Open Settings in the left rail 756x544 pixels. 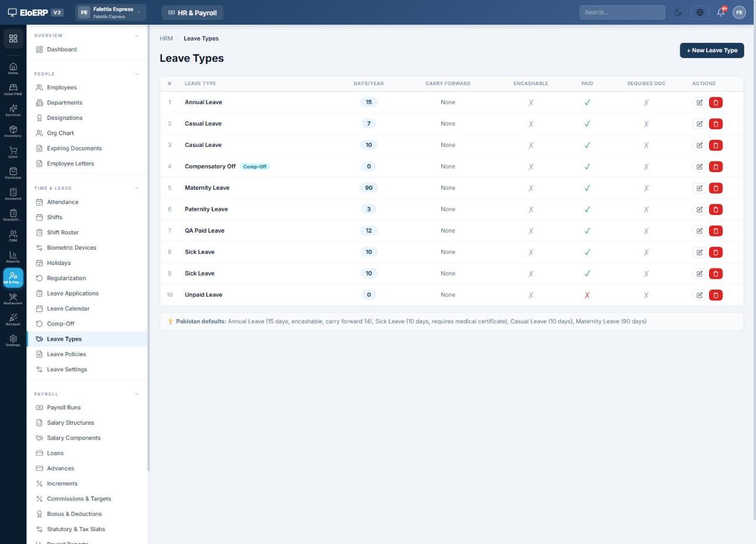[x=13, y=341]
